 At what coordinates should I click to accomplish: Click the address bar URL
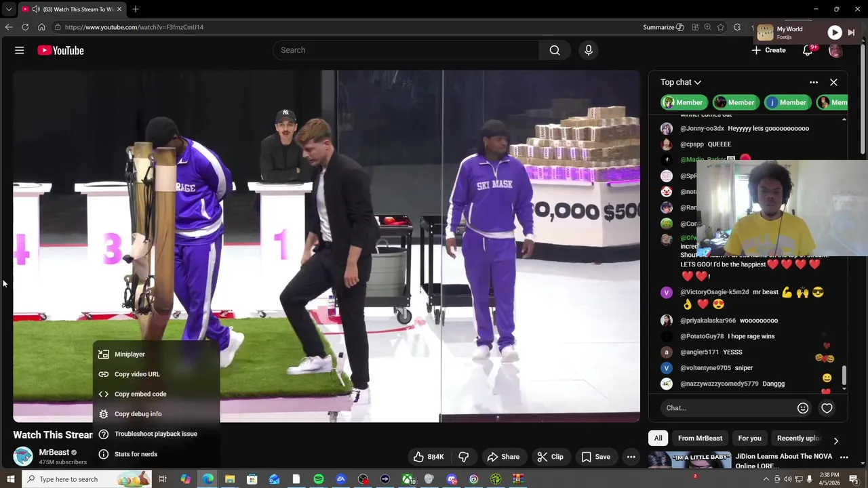pos(134,27)
